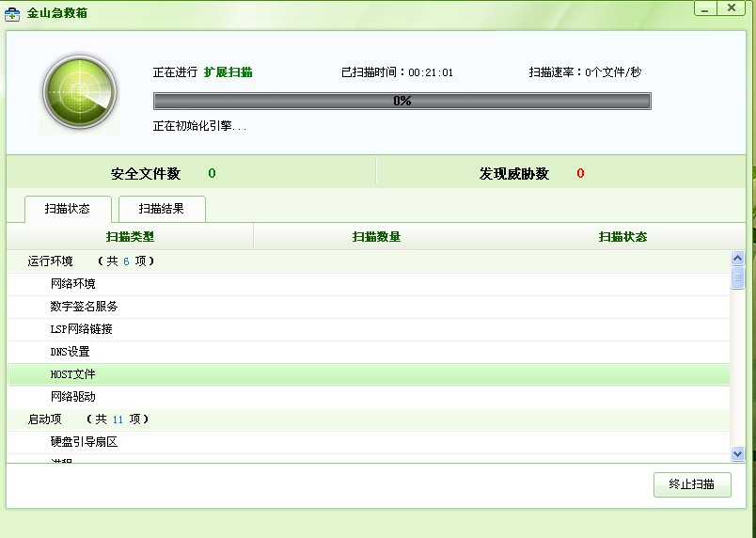
Task: Minimize the 金山急救箱 window
Action: [705, 8]
